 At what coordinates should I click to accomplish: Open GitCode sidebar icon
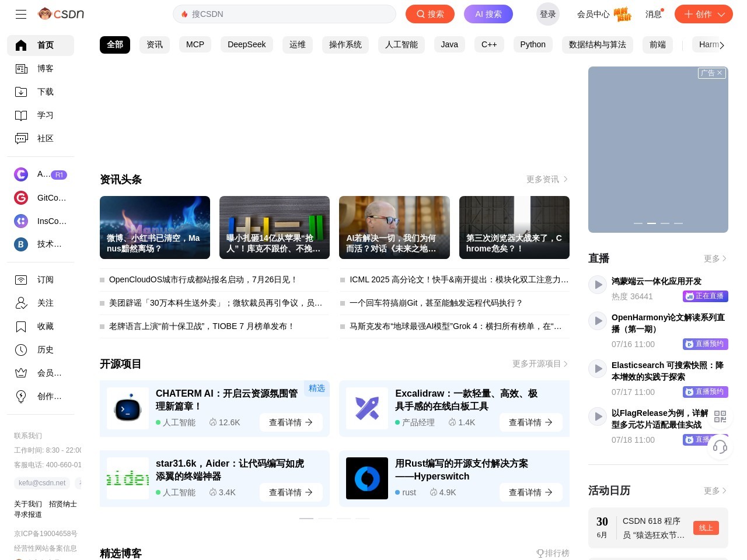[21, 198]
